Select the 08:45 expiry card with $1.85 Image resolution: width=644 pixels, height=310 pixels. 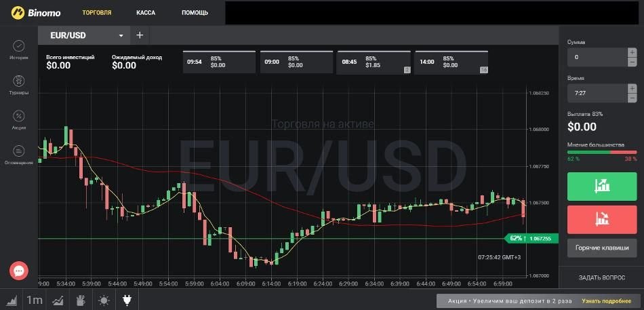(x=374, y=62)
